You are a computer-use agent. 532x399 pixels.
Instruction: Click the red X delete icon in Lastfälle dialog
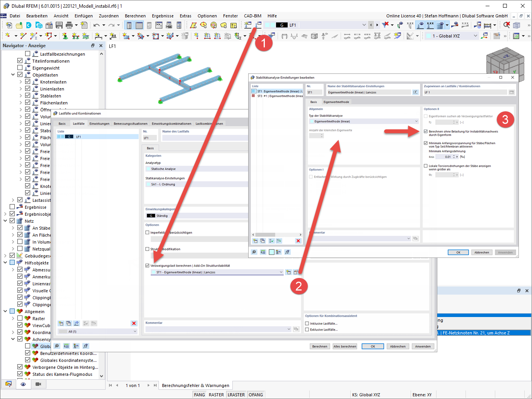[x=134, y=323]
